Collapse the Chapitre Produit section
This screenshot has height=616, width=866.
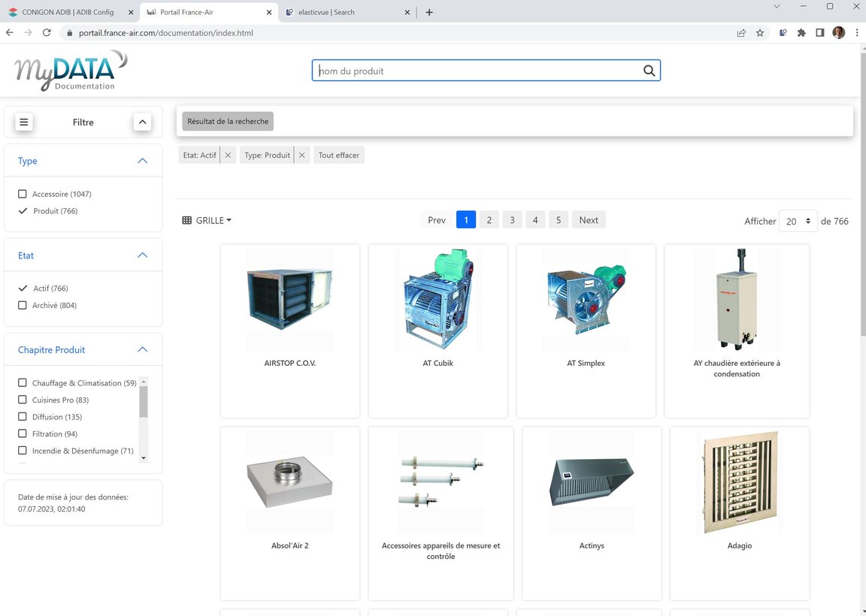143,349
